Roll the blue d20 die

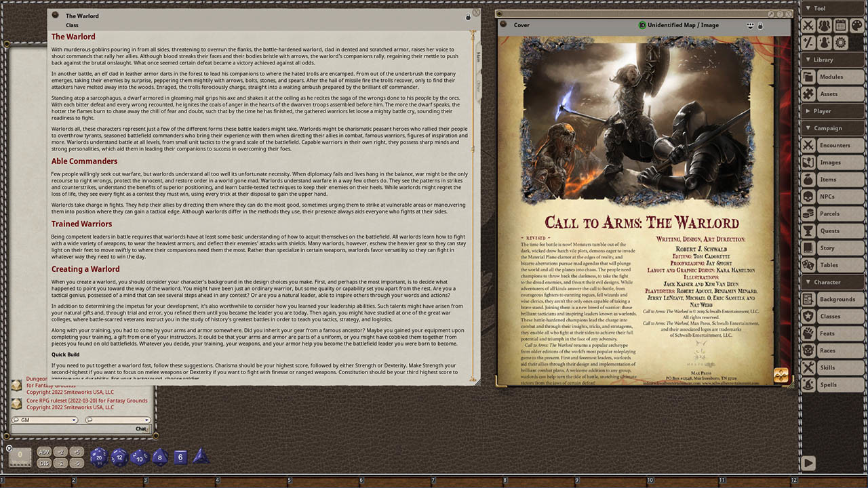point(99,457)
